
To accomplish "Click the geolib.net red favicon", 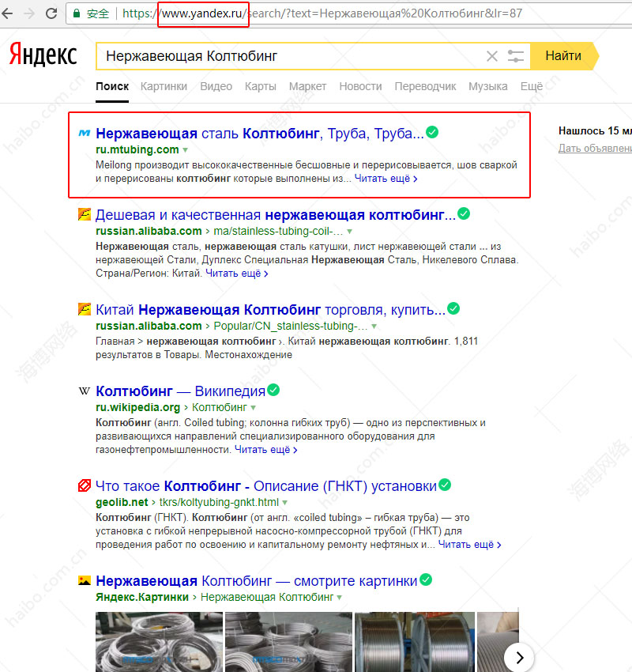I will pos(85,485).
